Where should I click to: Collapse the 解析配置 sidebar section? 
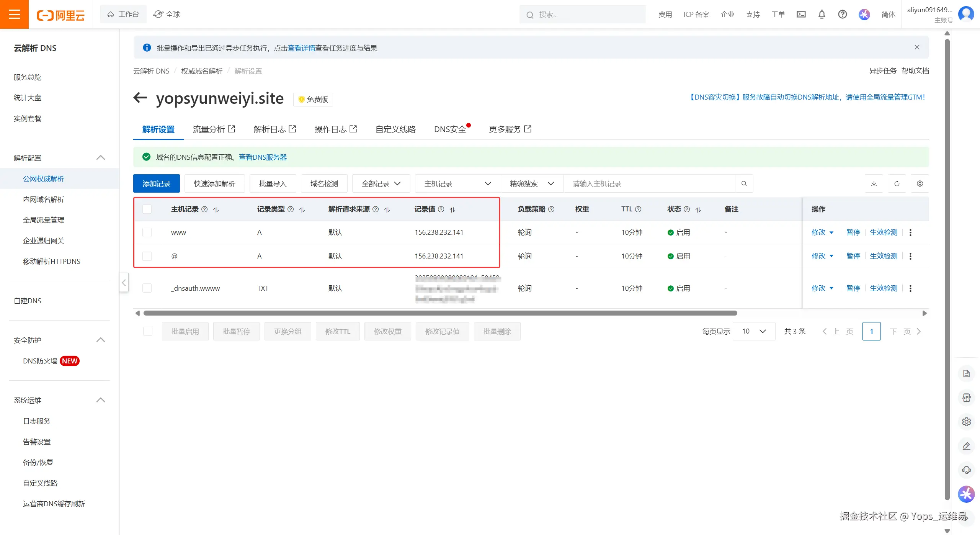tap(101, 157)
